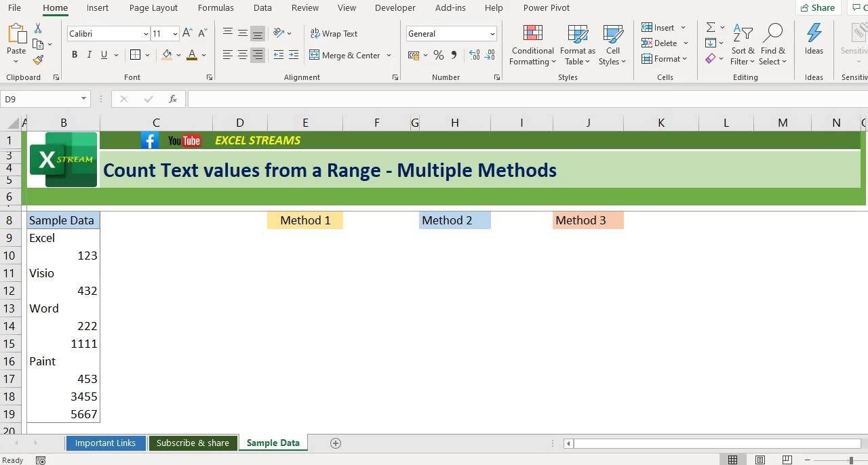Open the Format as Table gallery

pyautogui.click(x=577, y=45)
